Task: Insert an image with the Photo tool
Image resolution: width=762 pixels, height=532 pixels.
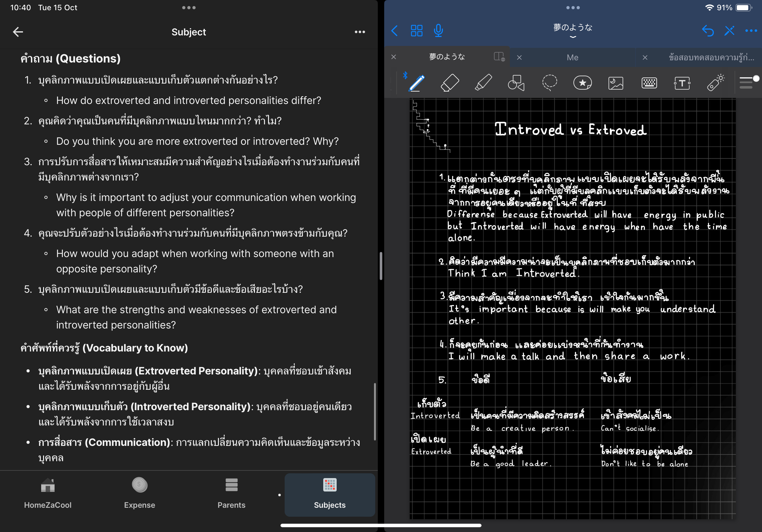Action: [x=616, y=83]
